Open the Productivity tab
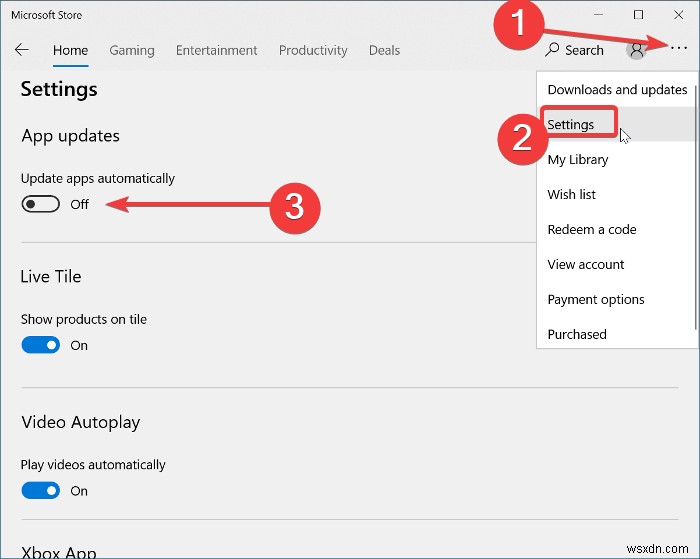 coord(313,50)
